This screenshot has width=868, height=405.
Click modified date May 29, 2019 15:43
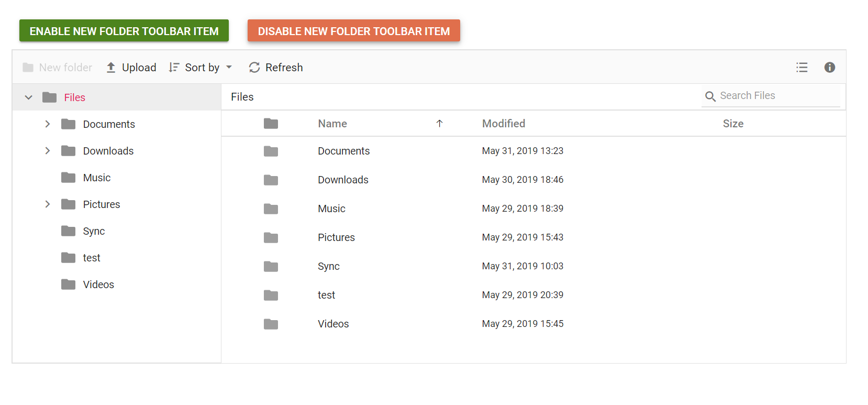coord(522,237)
